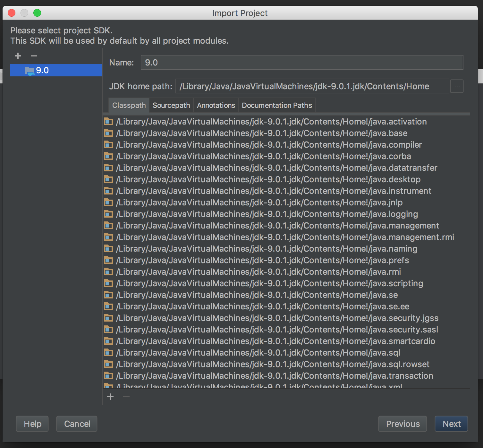Open the Annotations tab

click(x=216, y=105)
